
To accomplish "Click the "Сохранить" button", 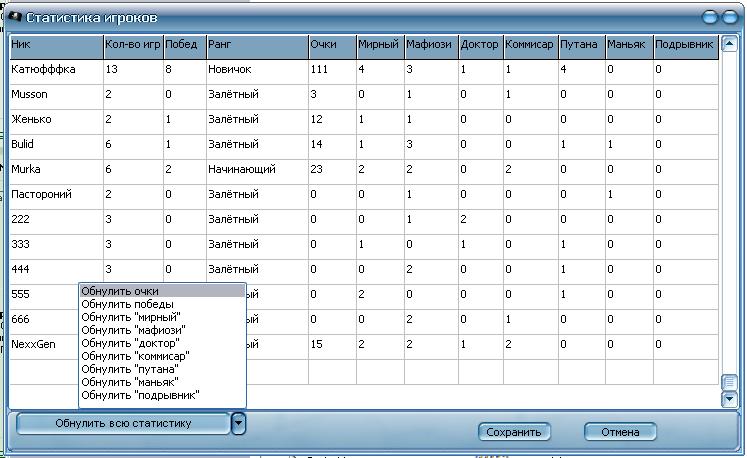I will 514,432.
